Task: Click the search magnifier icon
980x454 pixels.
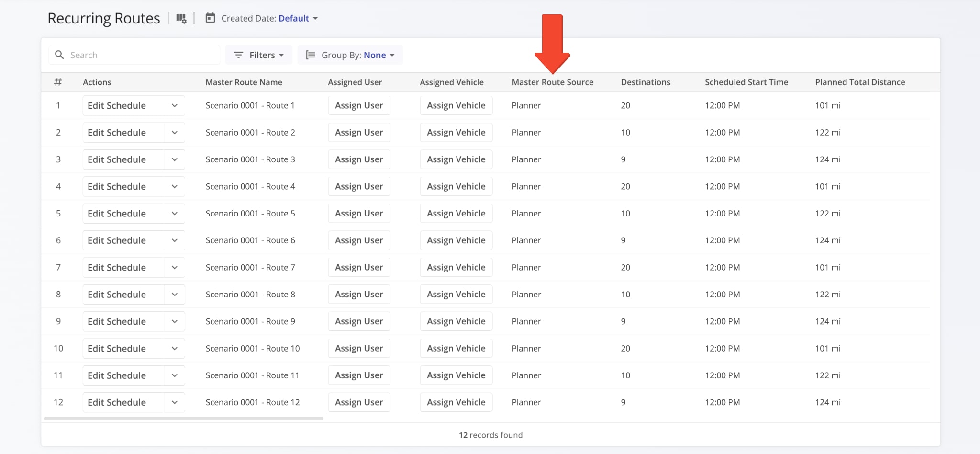Action: point(59,55)
